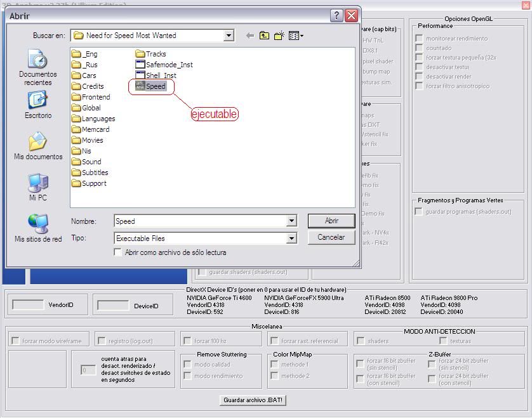532x418 pixels.
Task: Select the Cars folder
Action: tap(84, 75)
